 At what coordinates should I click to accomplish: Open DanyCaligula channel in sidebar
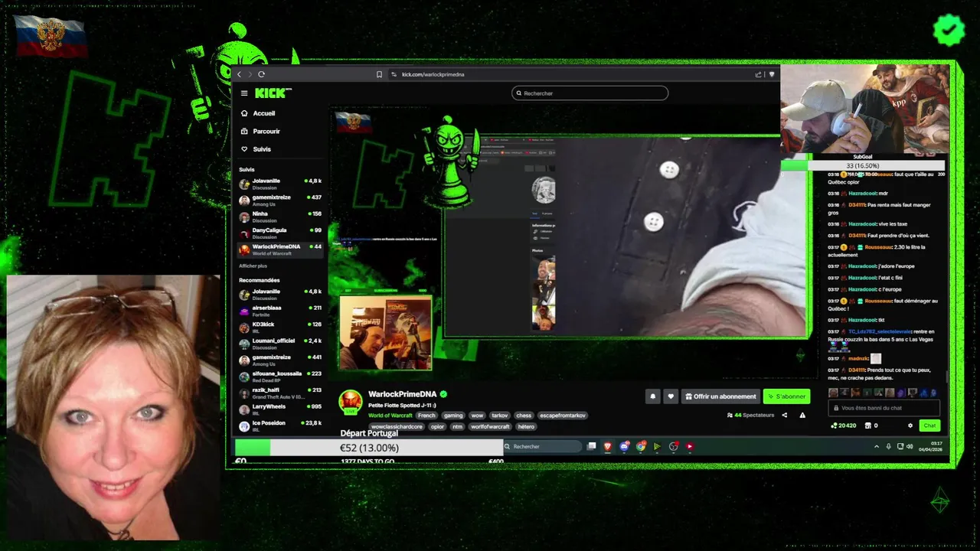280,233
